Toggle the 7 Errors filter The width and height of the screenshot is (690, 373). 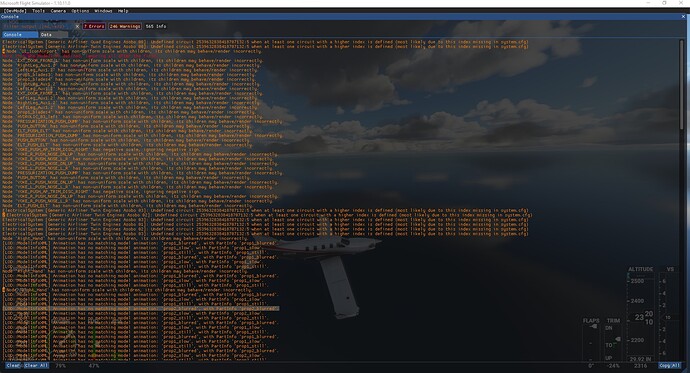coord(94,26)
